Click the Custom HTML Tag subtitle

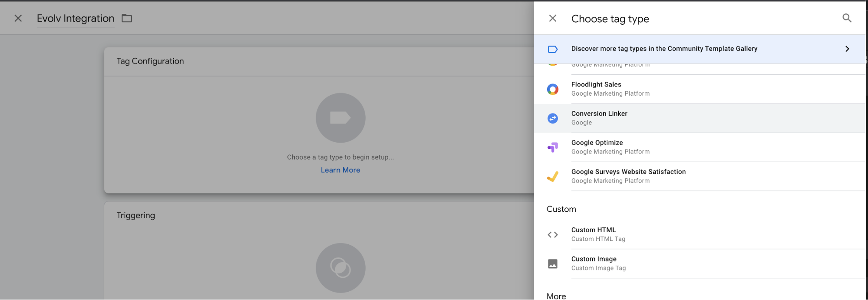[x=598, y=239]
